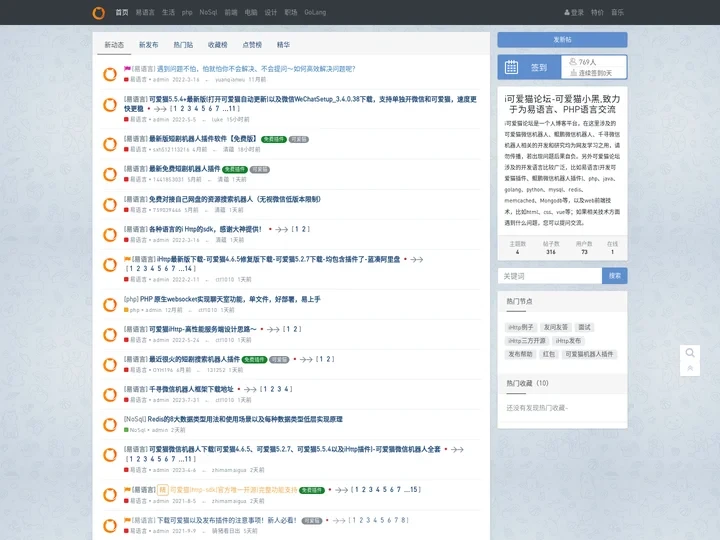Click the 登录 login link

[574, 12]
